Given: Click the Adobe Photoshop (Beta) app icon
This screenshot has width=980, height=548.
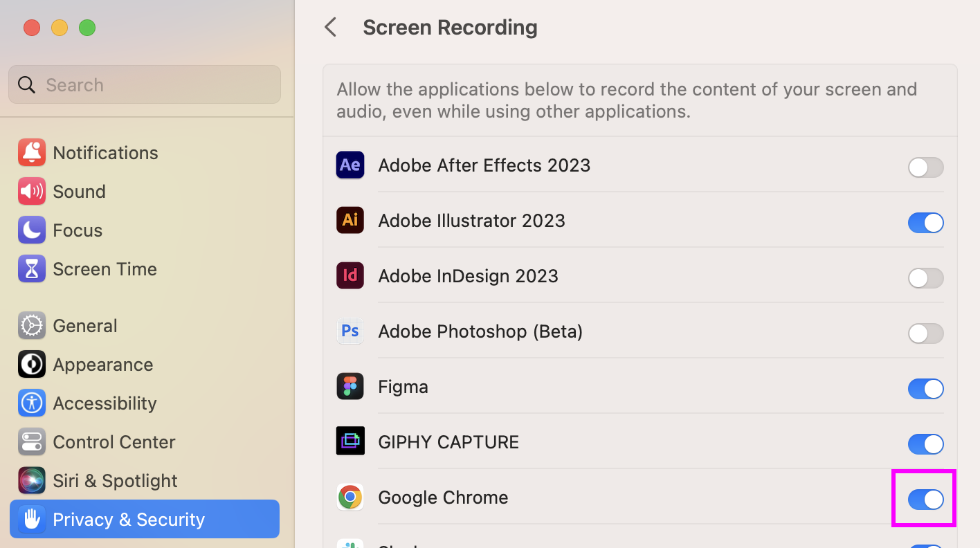Looking at the screenshot, I should click(x=350, y=331).
